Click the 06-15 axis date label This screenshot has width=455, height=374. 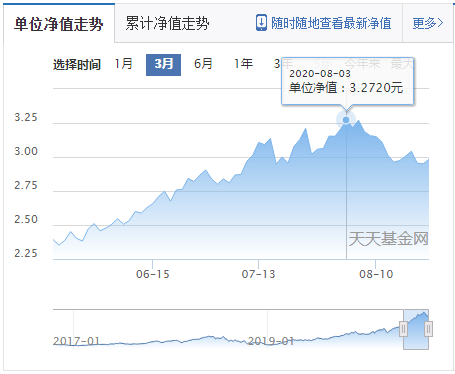click(x=153, y=274)
